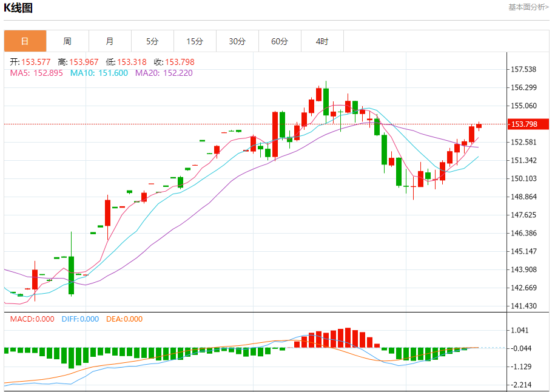This screenshot has height=392, width=552.
Task: Click the tallest red MACD histogram bar
Action: pos(348,338)
